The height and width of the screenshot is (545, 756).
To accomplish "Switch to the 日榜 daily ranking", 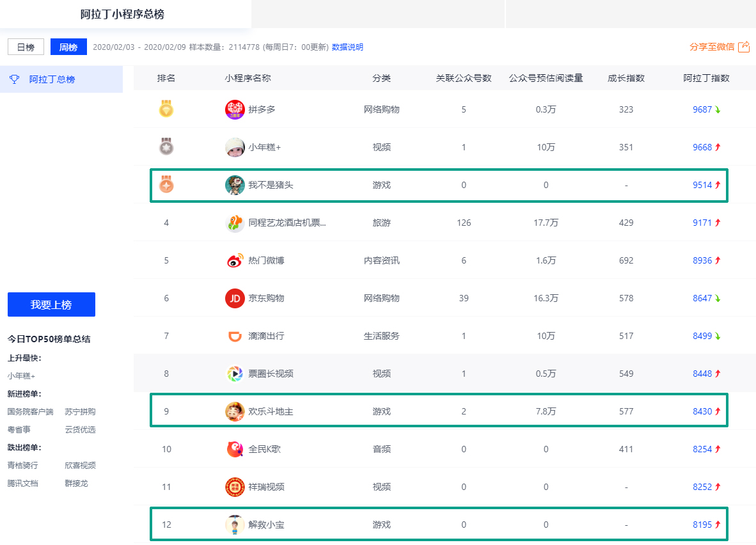I will [x=26, y=47].
